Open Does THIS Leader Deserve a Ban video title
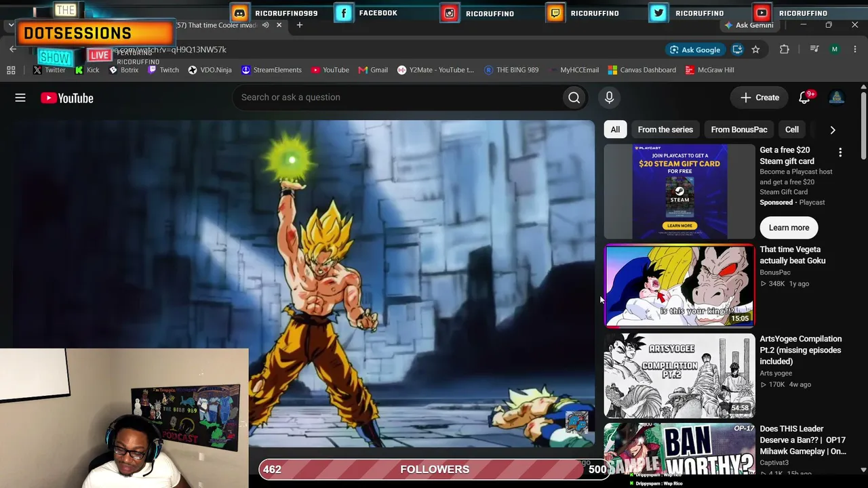The image size is (868, 488). pos(803,440)
